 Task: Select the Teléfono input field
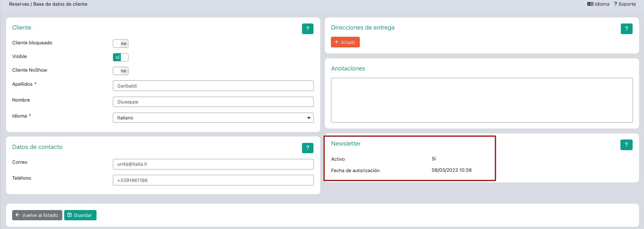213,180
